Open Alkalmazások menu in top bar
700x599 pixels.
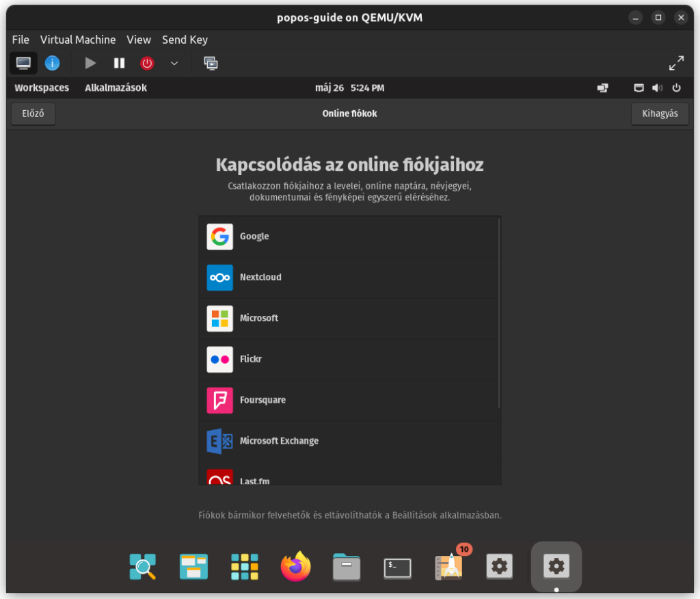(116, 88)
